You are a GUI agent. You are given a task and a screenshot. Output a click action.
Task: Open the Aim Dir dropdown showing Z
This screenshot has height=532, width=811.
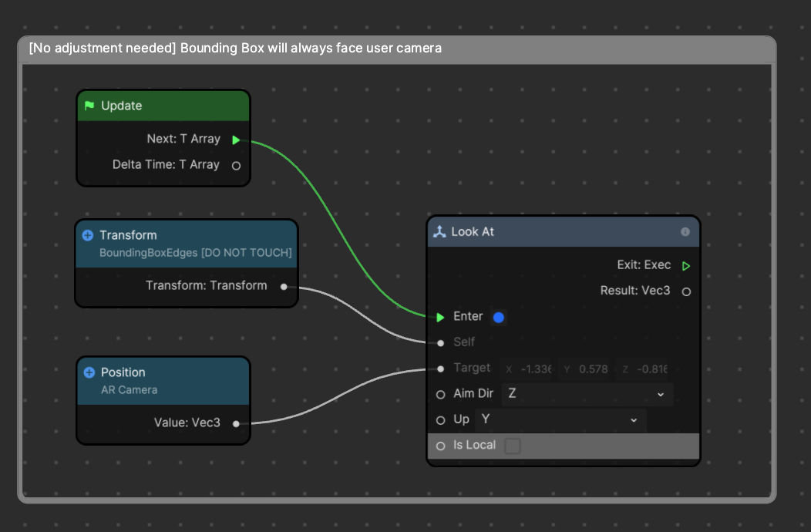[587, 394]
